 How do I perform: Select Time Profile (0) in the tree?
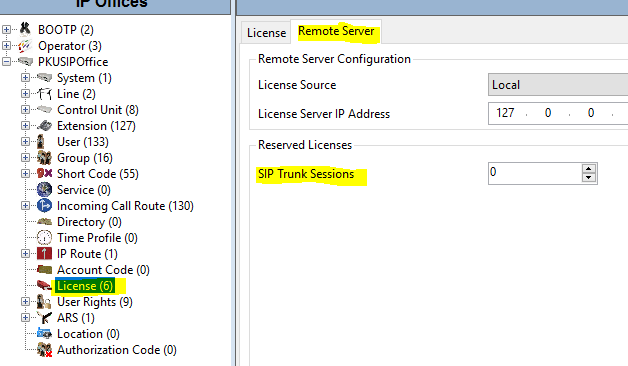click(x=97, y=238)
